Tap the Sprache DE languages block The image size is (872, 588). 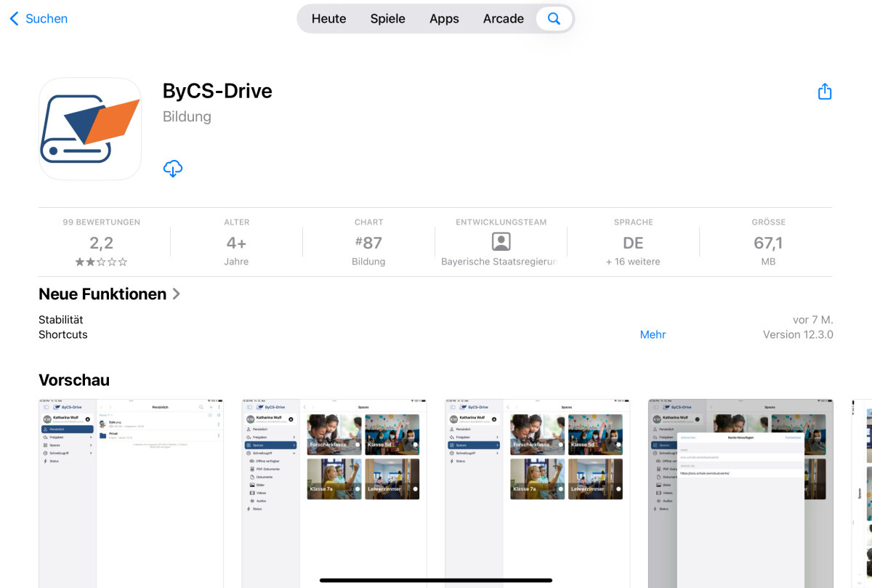(x=633, y=242)
